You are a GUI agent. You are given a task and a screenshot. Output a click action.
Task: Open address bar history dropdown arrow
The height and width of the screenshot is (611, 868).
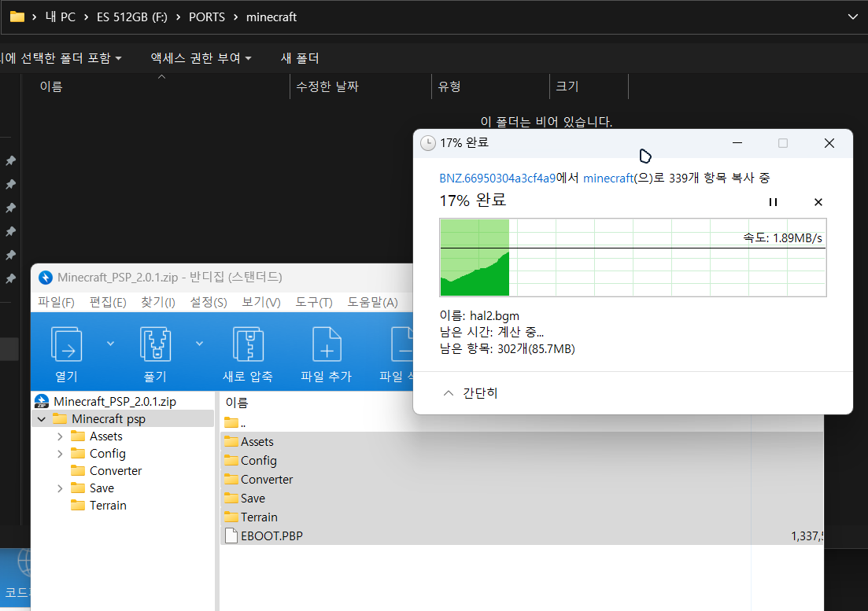click(853, 17)
